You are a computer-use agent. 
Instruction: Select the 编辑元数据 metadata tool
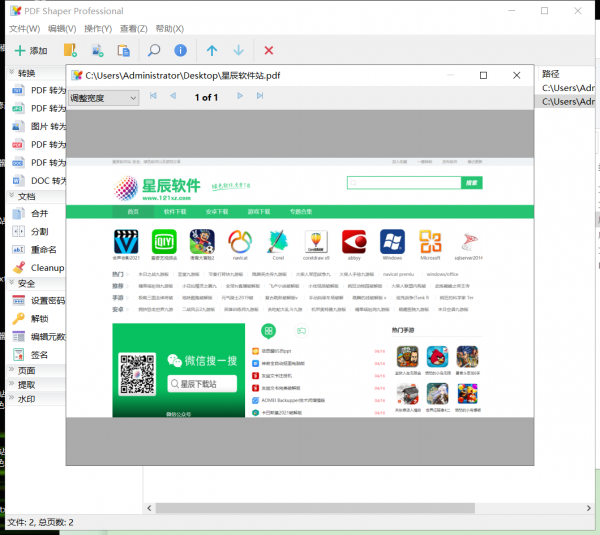[x=38, y=337]
